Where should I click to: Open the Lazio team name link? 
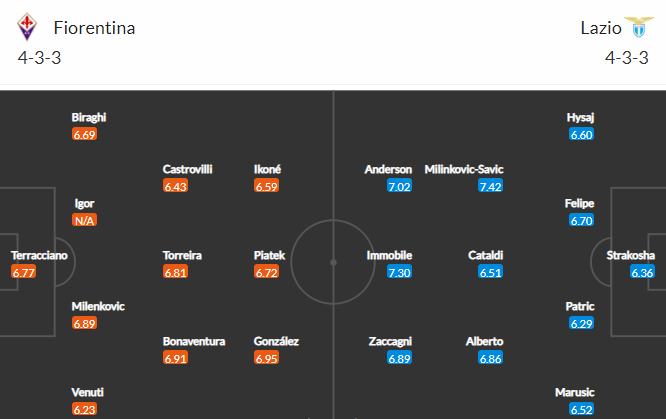click(x=601, y=28)
